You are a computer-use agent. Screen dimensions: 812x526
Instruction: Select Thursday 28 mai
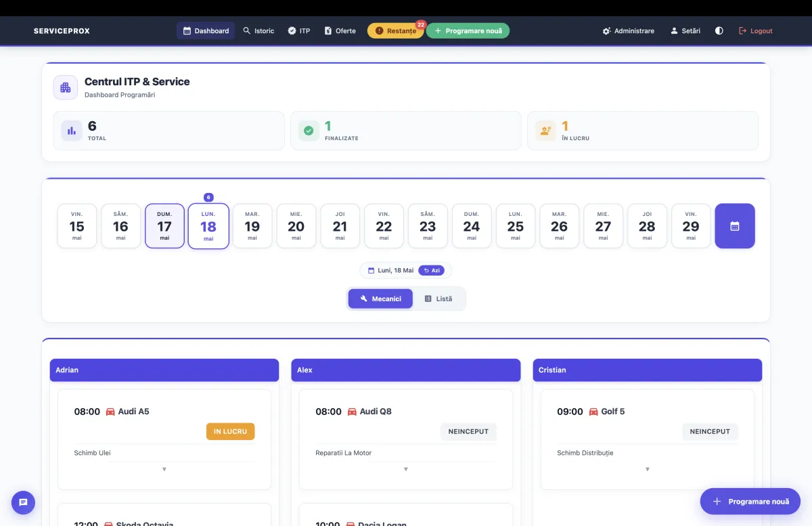point(647,226)
